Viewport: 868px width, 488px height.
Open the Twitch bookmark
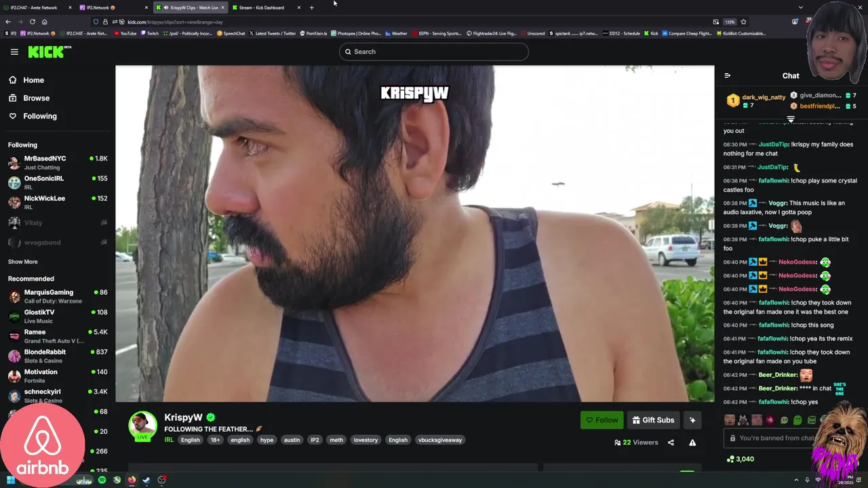(150, 33)
